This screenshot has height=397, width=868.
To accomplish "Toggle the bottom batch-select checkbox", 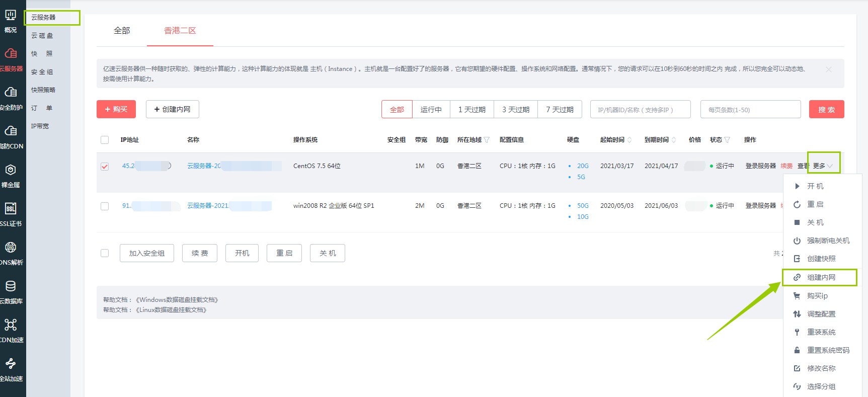I will pos(105,253).
